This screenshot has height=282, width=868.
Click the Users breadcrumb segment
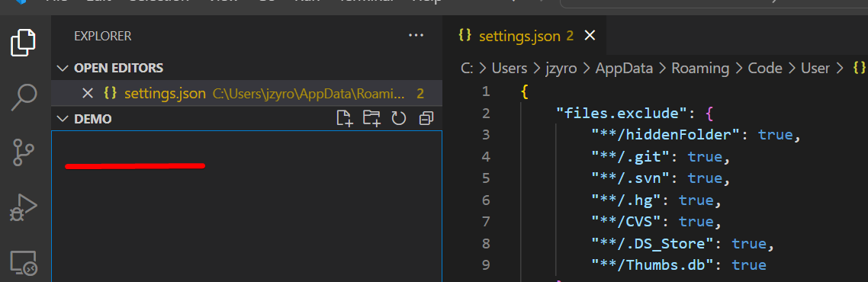tap(510, 68)
